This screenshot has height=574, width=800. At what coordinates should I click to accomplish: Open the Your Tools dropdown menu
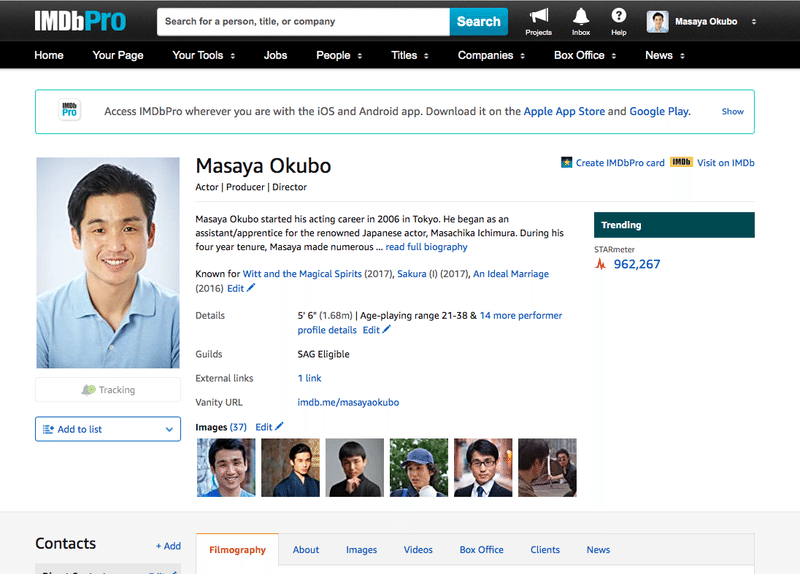click(204, 55)
